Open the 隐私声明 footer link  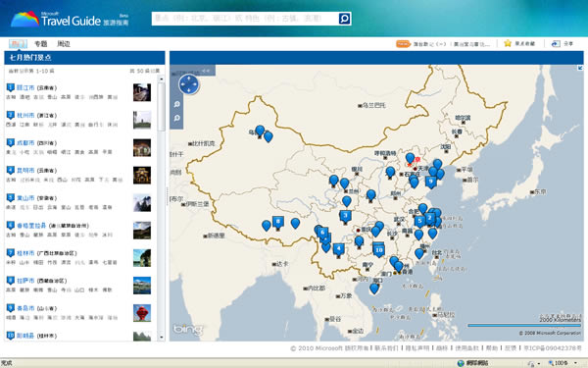[x=417, y=348]
